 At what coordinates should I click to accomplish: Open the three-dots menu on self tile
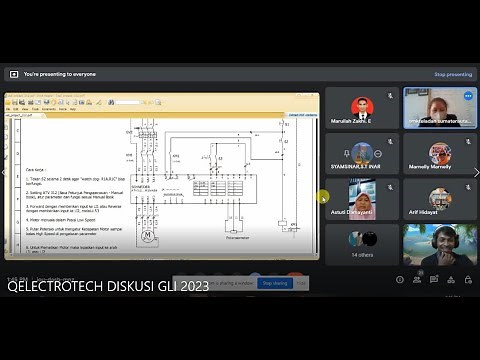468,96
